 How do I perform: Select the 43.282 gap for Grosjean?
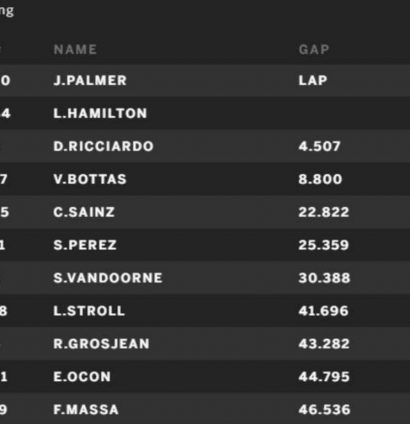pos(324,344)
